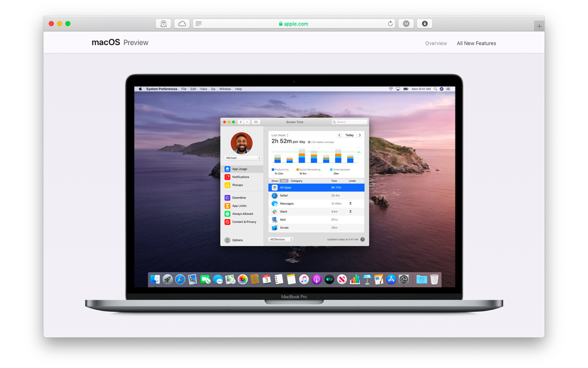
Task: Open the Help menu
Action: 238,89
